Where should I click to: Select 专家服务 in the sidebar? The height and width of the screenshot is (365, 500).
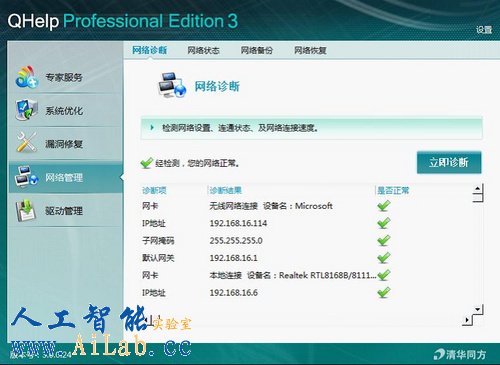(65, 77)
